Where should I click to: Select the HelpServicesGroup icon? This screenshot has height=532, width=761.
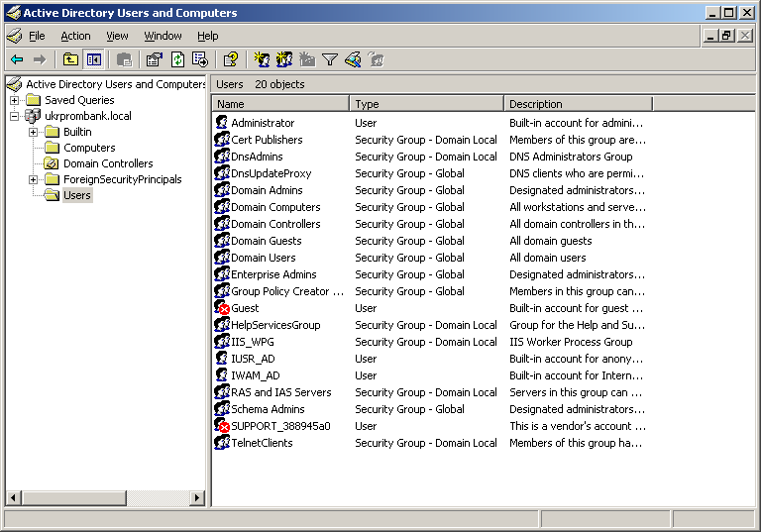pos(222,325)
